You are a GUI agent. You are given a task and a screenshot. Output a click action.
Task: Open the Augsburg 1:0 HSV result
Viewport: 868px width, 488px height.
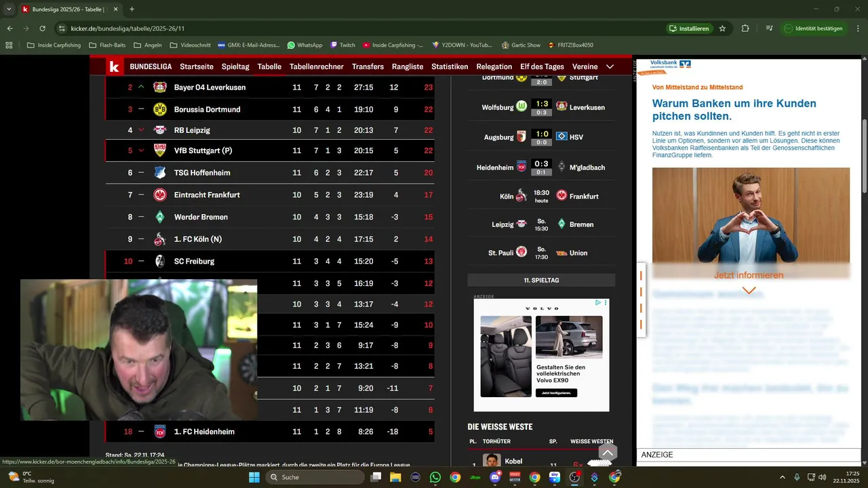pyautogui.click(x=541, y=137)
